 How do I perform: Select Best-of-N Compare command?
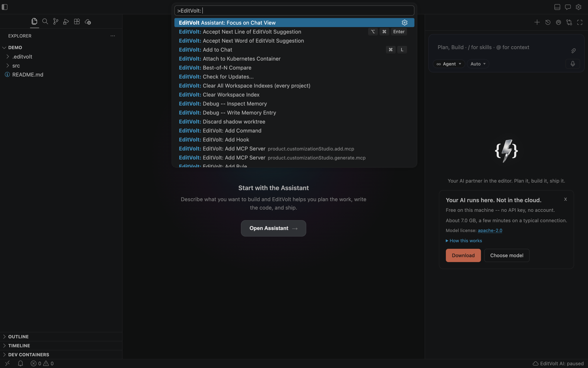pos(294,68)
